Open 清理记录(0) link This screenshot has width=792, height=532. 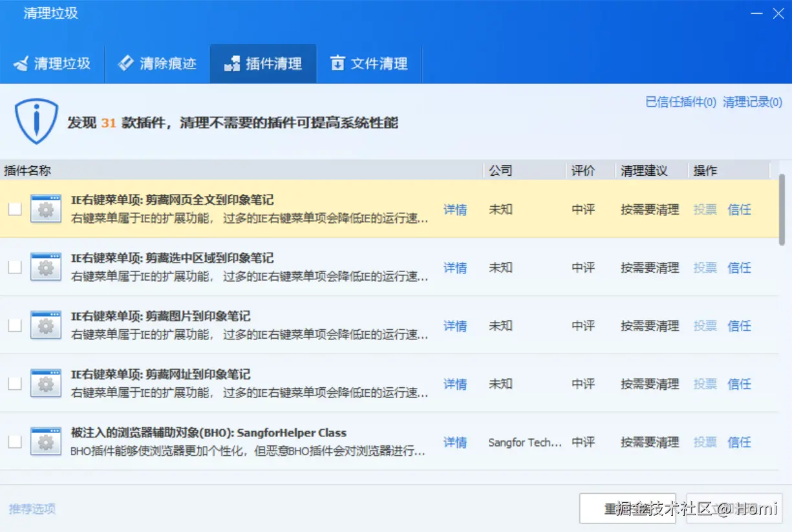(x=753, y=102)
